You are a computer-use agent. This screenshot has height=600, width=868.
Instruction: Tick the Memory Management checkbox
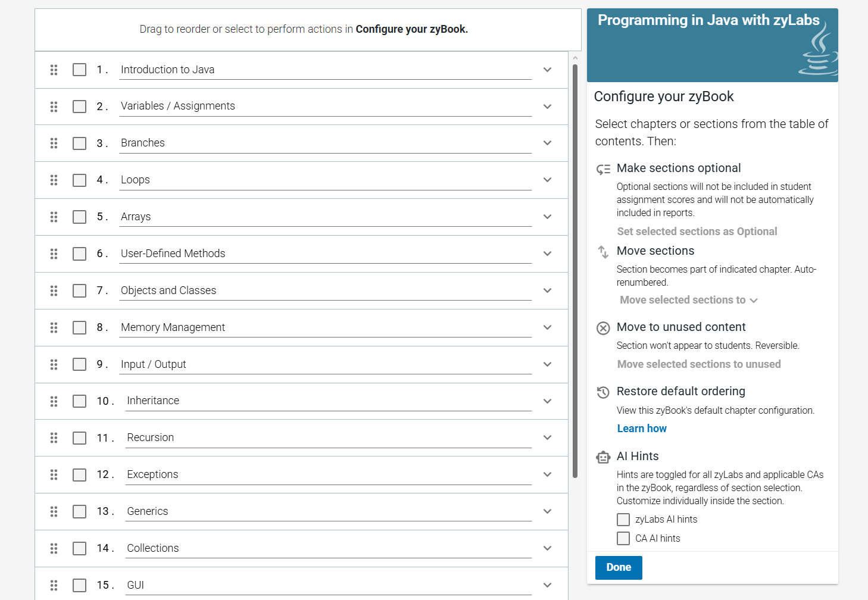point(79,327)
